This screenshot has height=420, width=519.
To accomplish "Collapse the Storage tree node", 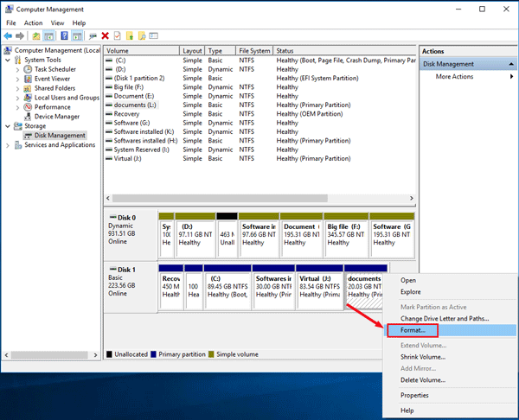I will tap(8, 126).
